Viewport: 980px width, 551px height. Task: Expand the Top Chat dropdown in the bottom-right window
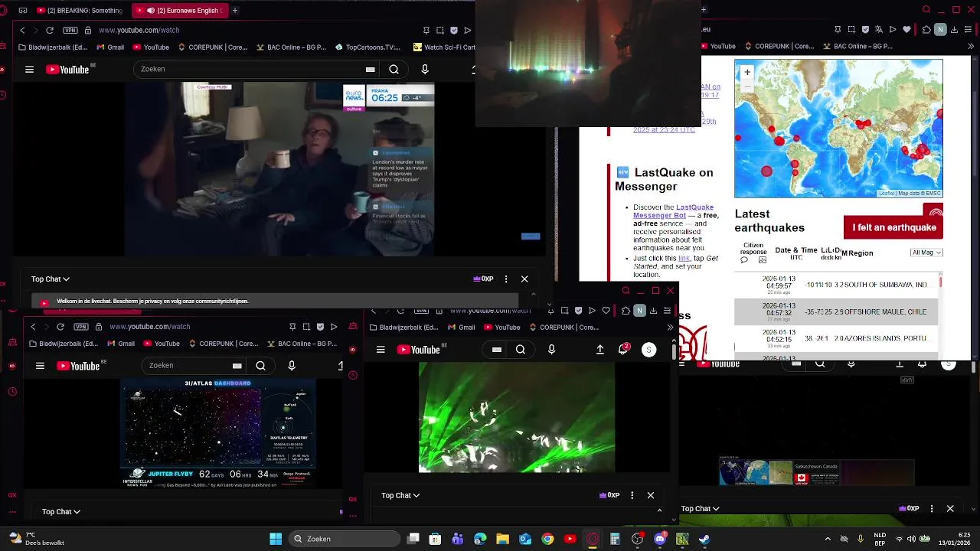tap(701, 508)
